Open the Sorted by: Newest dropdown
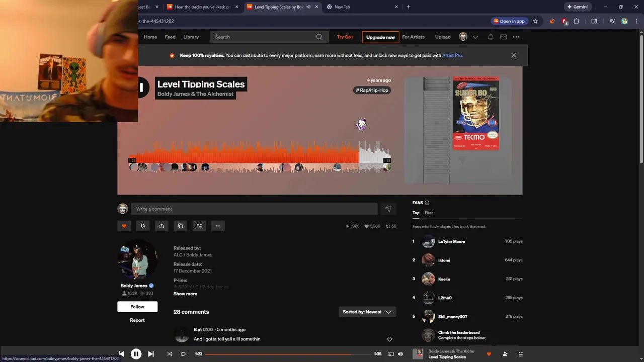This screenshot has width=644, height=362. pos(367,312)
